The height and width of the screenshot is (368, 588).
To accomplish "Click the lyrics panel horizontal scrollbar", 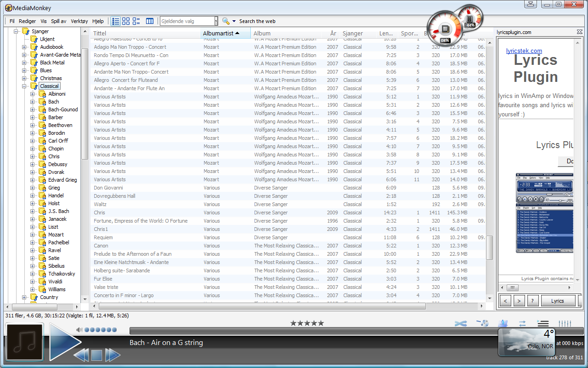I will pos(537,288).
